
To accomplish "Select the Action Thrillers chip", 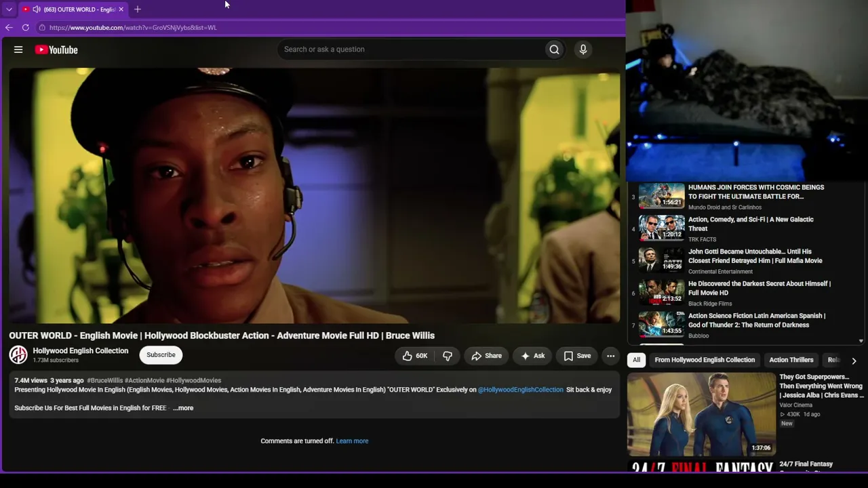I will [x=791, y=360].
